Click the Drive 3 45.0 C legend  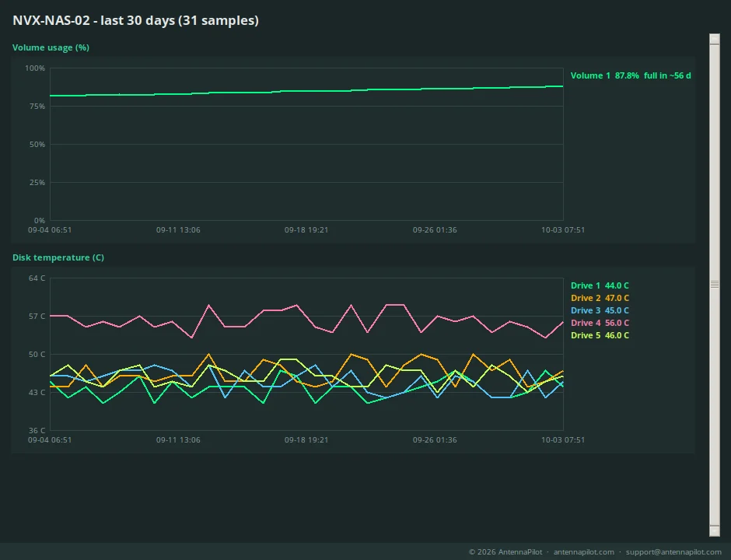[600, 310]
